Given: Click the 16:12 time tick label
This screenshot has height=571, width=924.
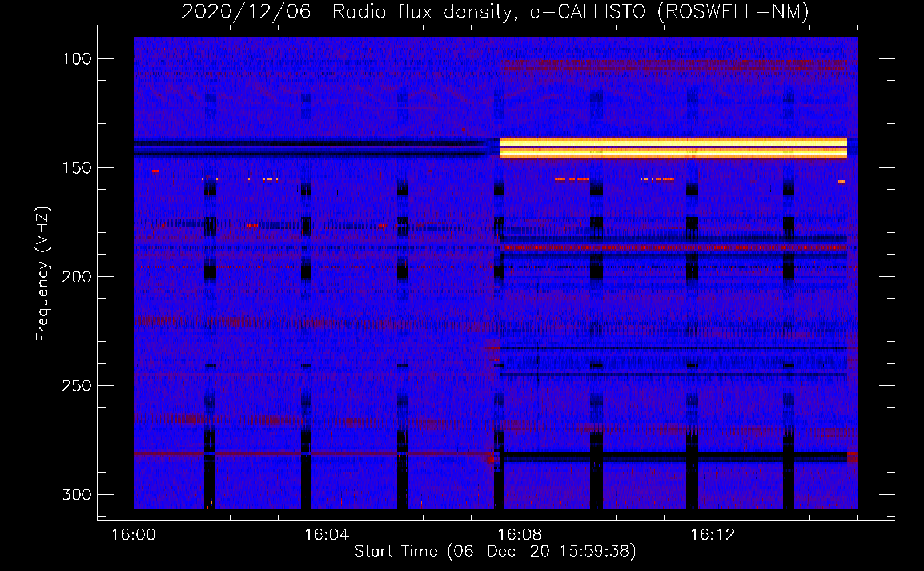Looking at the screenshot, I should (713, 535).
